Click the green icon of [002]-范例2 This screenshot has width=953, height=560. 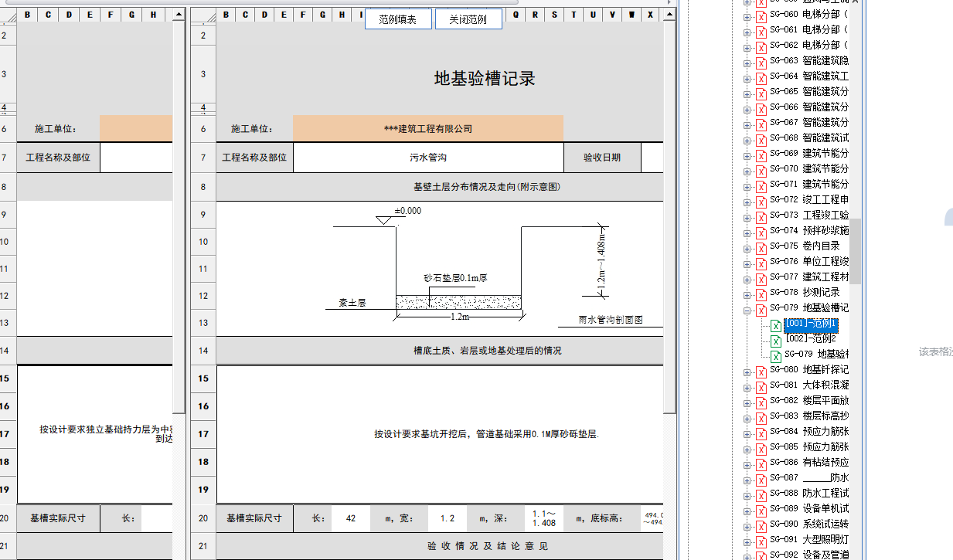point(776,341)
